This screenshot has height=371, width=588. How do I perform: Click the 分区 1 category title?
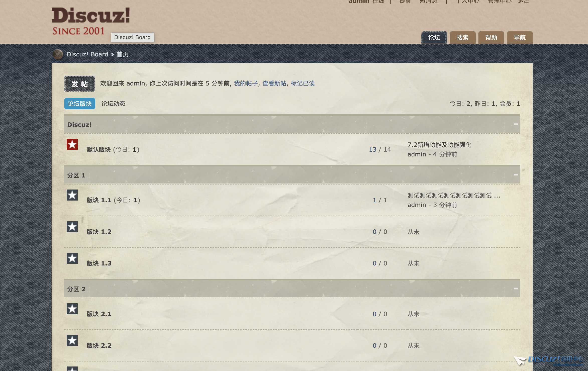pos(76,175)
